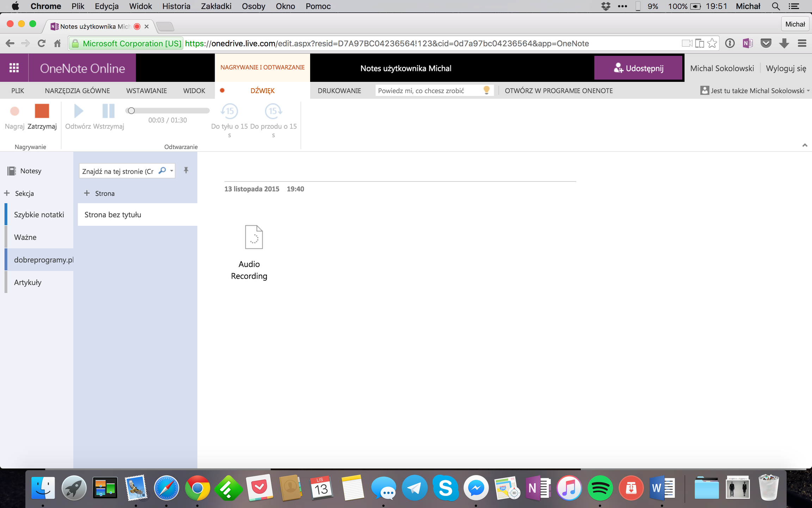Open the app launcher grid icon
Viewport: 812px width, 508px height.
point(14,68)
